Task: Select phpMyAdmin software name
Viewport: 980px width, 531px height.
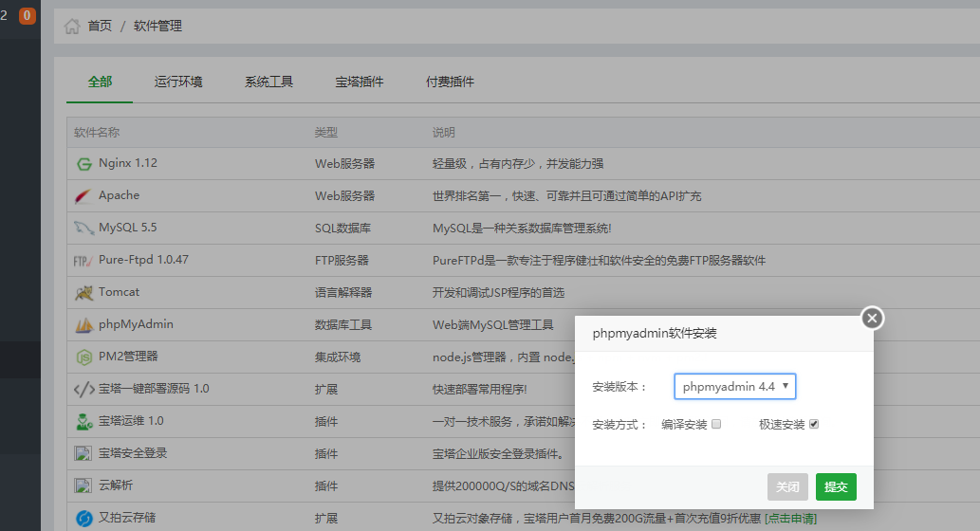Action: [136, 324]
